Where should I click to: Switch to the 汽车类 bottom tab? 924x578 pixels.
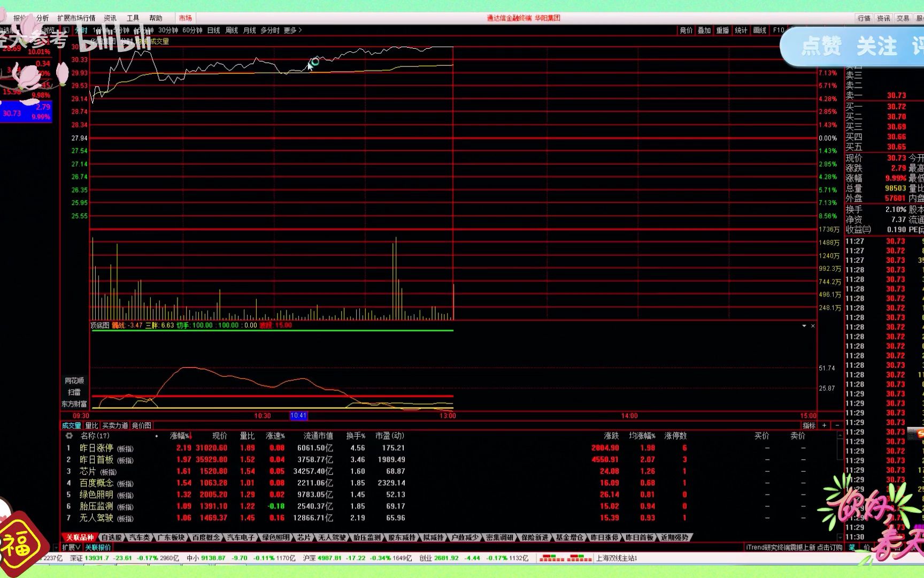[x=140, y=537]
